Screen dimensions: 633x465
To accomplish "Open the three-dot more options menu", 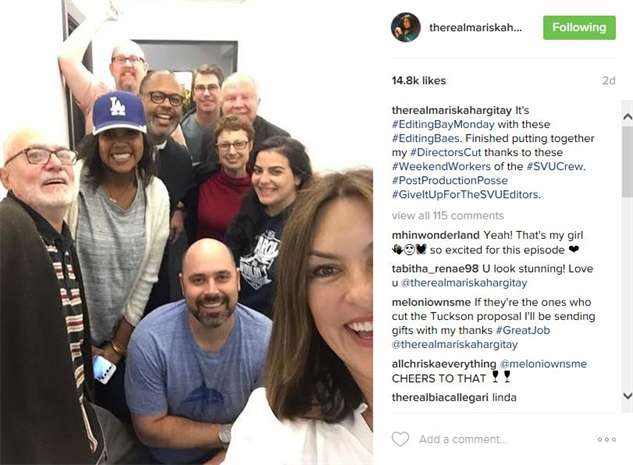I will click(607, 440).
